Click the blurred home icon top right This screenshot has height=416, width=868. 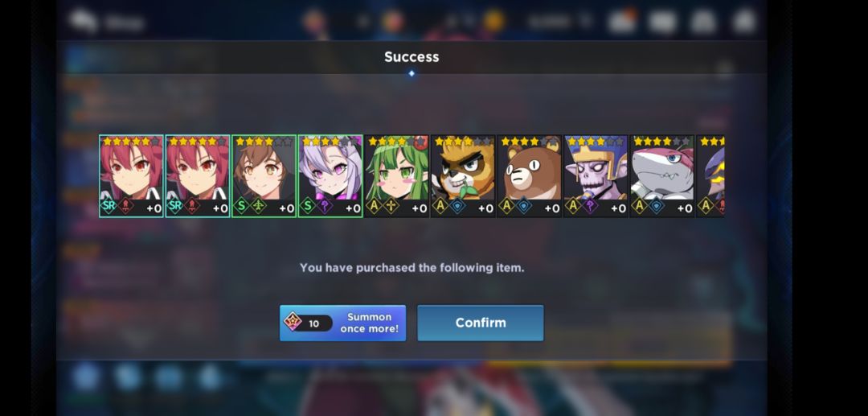click(744, 22)
